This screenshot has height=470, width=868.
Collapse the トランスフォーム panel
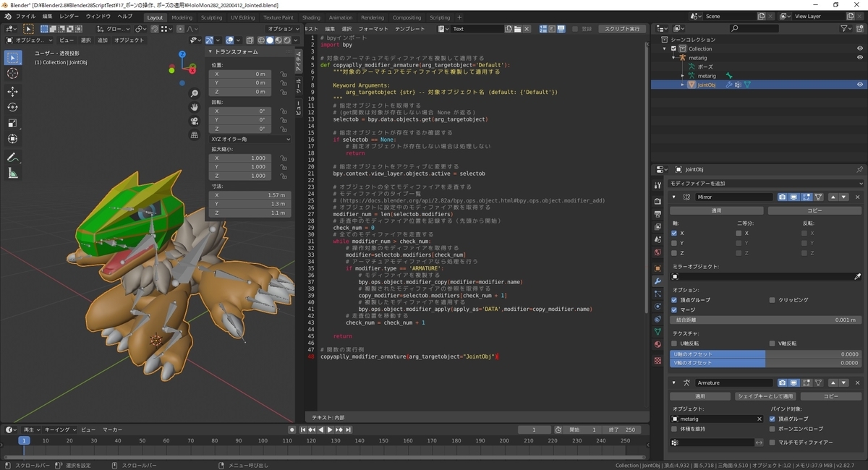pyautogui.click(x=210, y=52)
